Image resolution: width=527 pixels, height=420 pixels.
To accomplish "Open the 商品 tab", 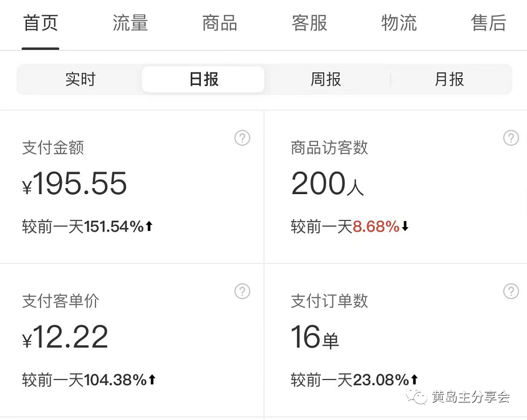I will point(220,23).
